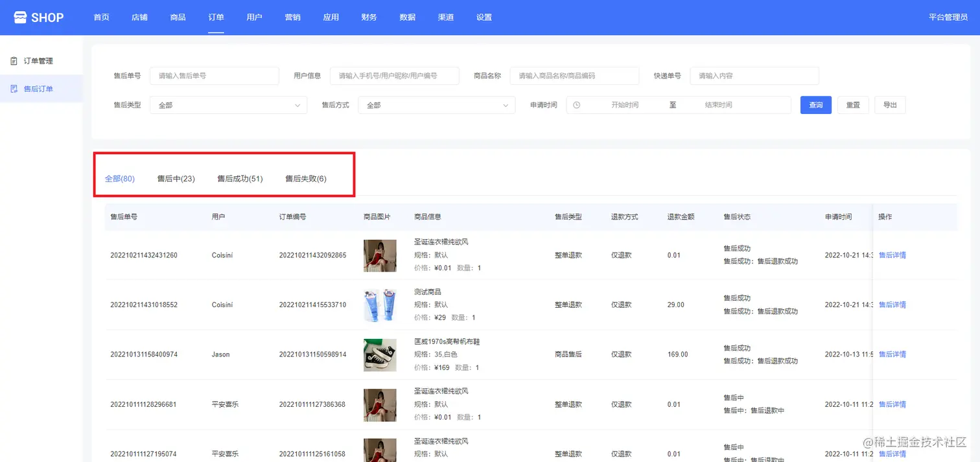The image size is (980, 462).
Task: Switch to the 售后中(23) tab
Action: pos(176,179)
